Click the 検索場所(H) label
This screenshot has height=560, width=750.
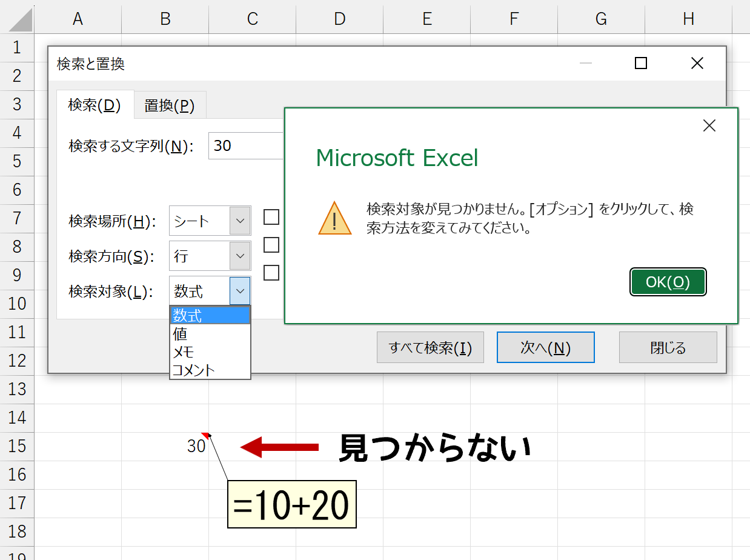coord(112,222)
